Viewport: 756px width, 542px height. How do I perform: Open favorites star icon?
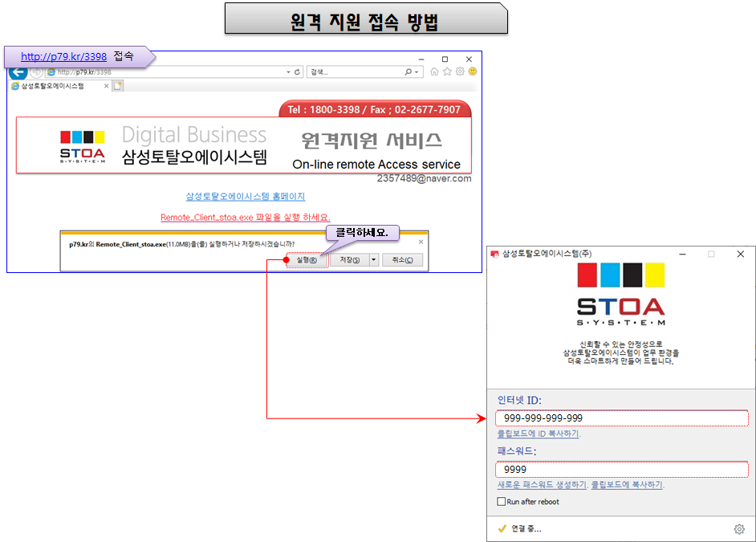[447, 72]
